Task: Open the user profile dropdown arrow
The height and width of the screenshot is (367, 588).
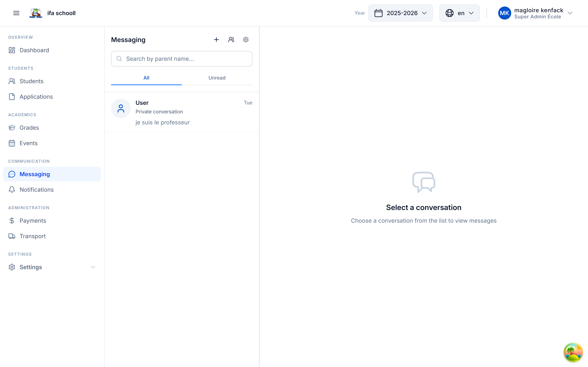Action: [570, 13]
